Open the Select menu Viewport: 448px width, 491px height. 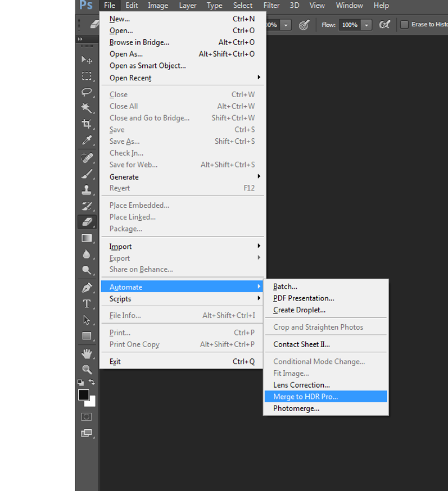(x=242, y=5)
